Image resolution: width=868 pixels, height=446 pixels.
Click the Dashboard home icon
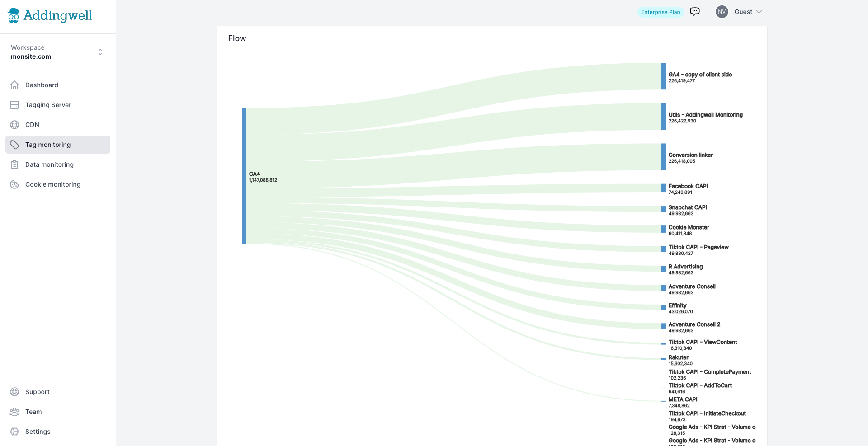click(x=14, y=85)
